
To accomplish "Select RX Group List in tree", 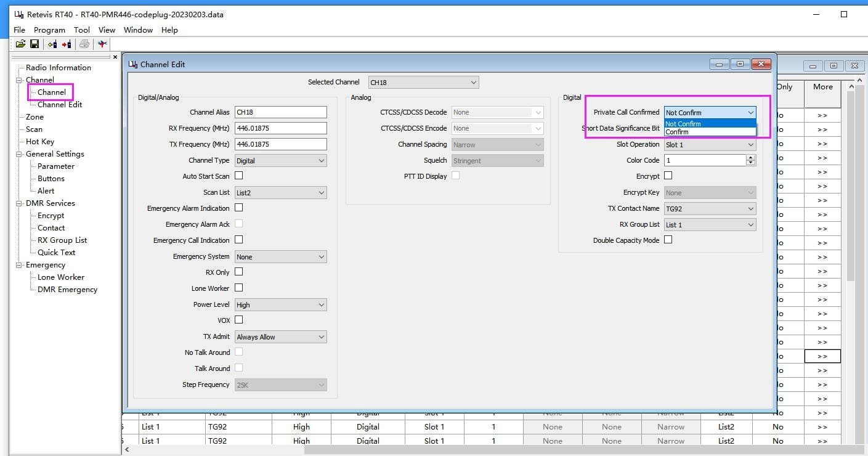I will pos(62,240).
